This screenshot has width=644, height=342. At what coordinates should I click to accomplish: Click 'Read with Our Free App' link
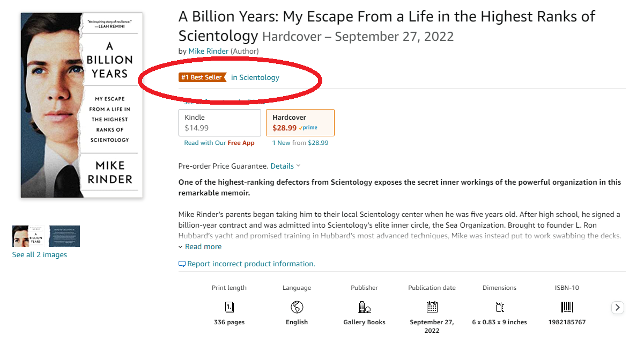pyautogui.click(x=219, y=143)
